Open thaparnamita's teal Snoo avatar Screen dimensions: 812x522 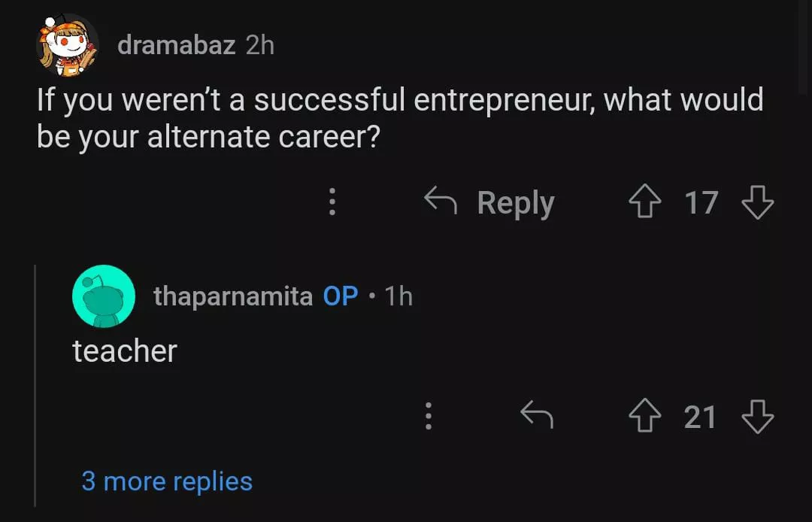pyautogui.click(x=103, y=296)
